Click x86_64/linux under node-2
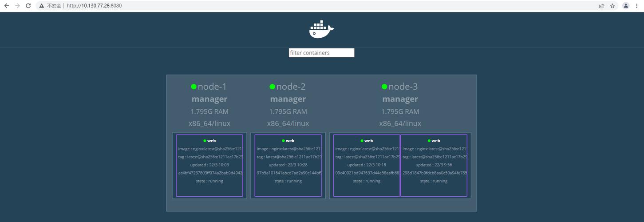Image resolution: width=644 pixels, height=222 pixels. coord(288,123)
